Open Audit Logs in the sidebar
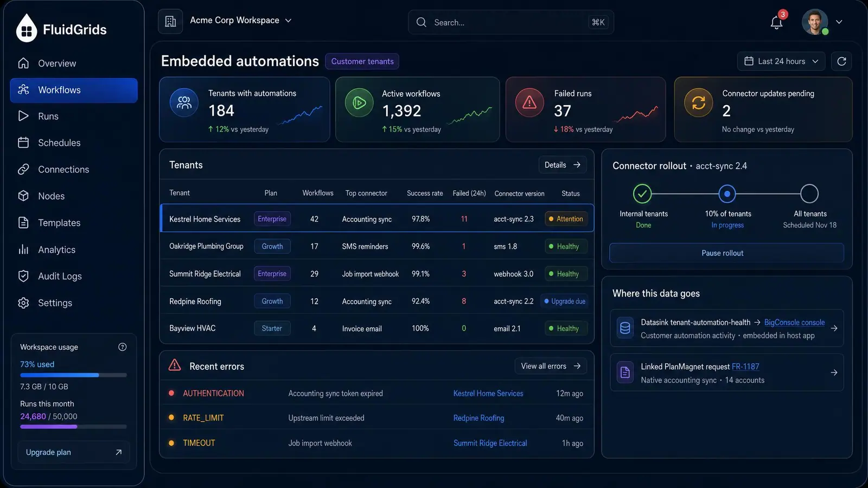This screenshot has width=868, height=488. coord(73,277)
